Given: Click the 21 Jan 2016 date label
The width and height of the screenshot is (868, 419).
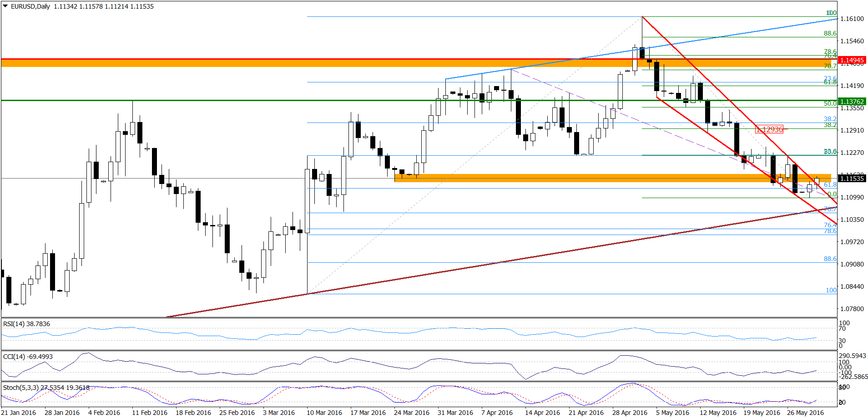Looking at the screenshot, I should coord(18,413).
